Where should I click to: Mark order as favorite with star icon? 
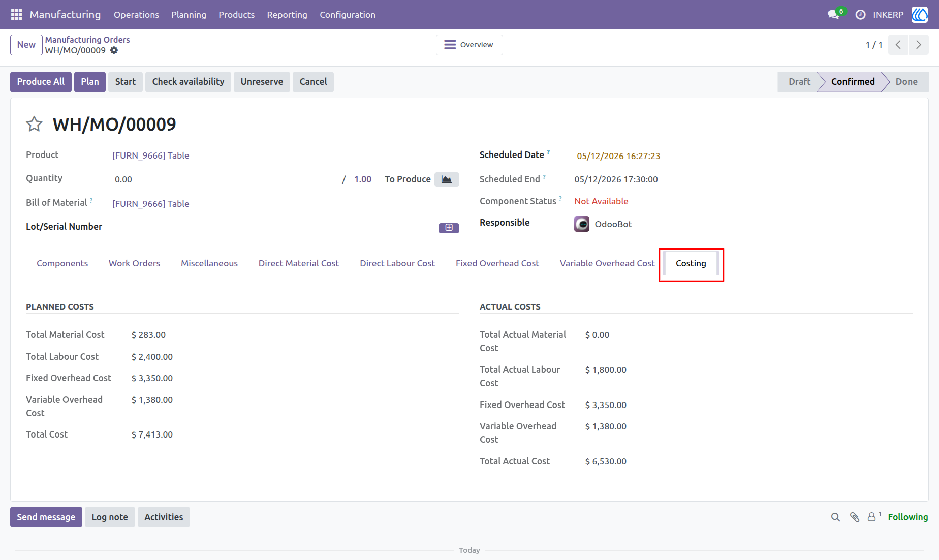(x=34, y=124)
